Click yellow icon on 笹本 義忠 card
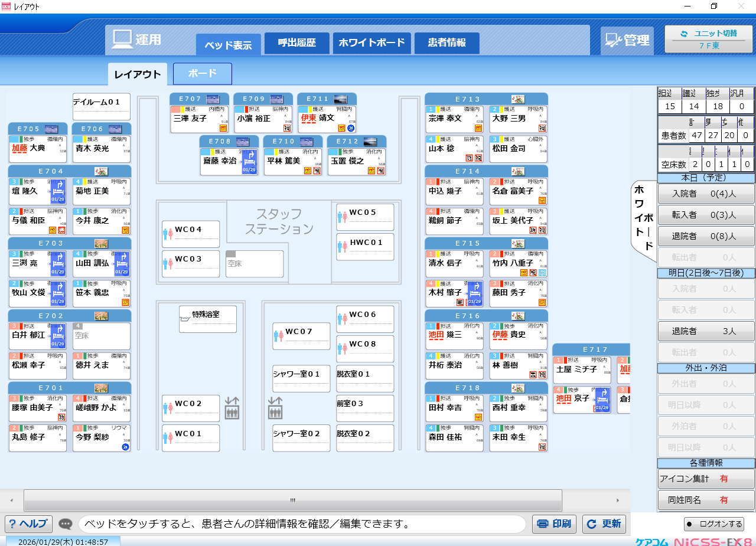The width and height of the screenshot is (756, 546). pyautogui.click(x=125, y=302)
